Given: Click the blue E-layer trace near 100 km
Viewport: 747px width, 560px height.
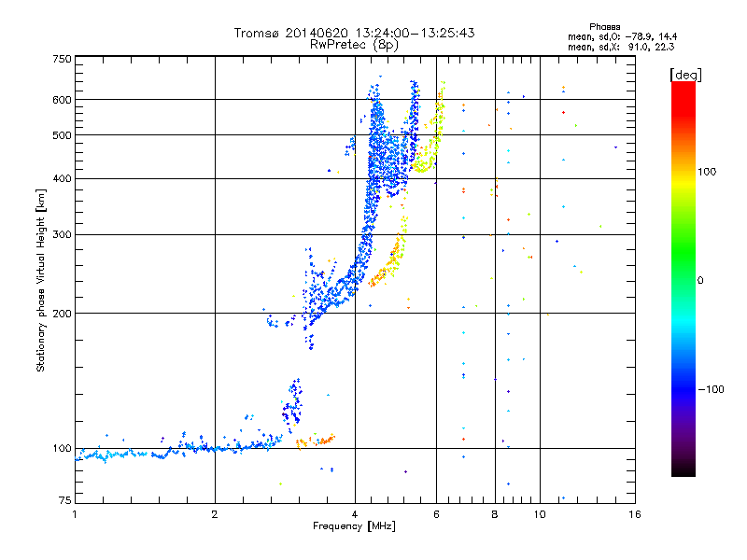Looking at the screenshot, I should [176, 450].
